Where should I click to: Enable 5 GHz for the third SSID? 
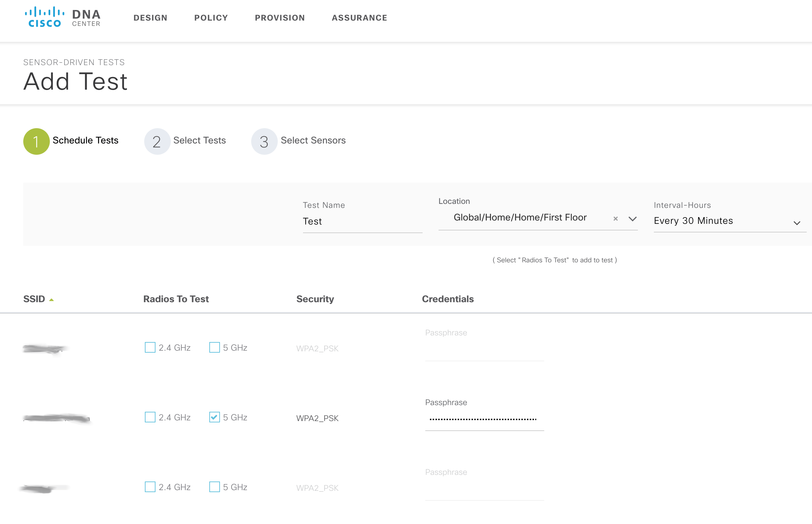[215, 487]
